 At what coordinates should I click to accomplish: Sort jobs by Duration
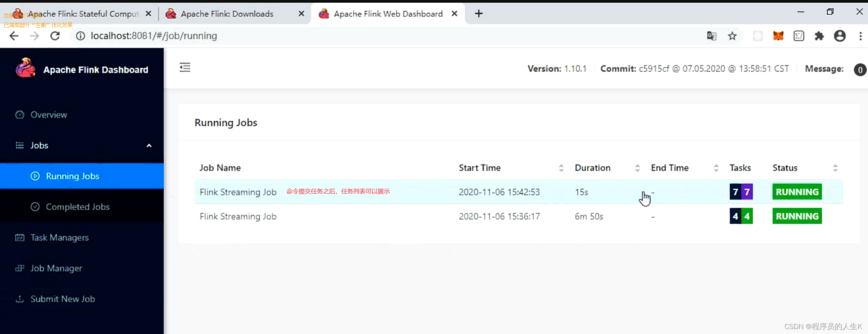coord(637,168)
